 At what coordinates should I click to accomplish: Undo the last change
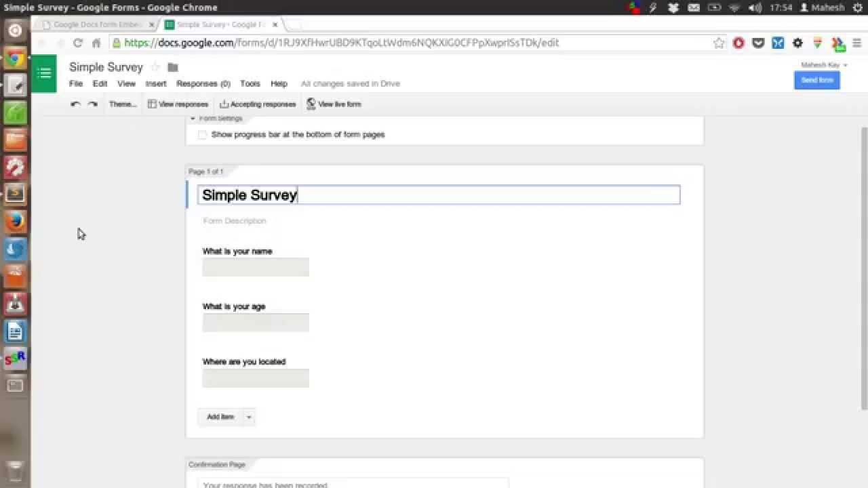75,104
